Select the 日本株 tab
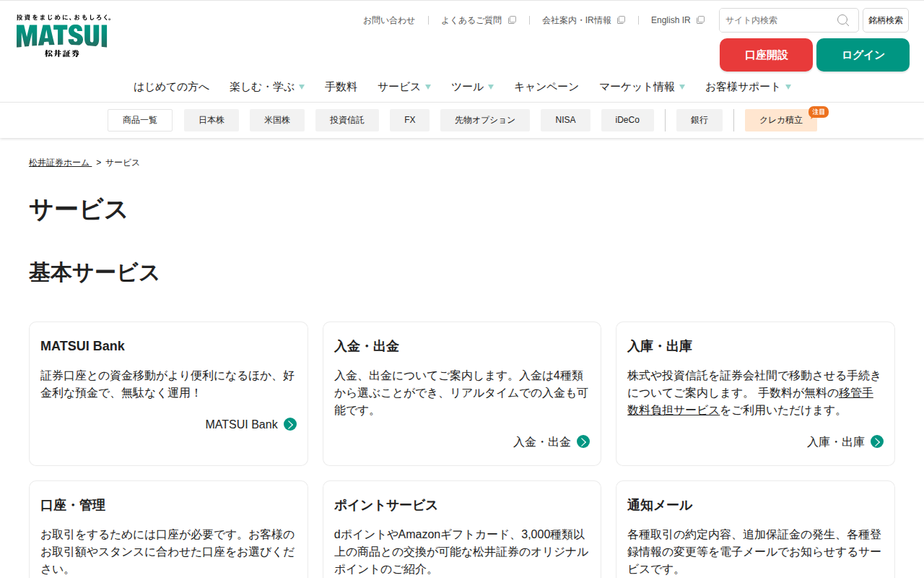The height and width of the screenshot is (578, 924). 212,120
